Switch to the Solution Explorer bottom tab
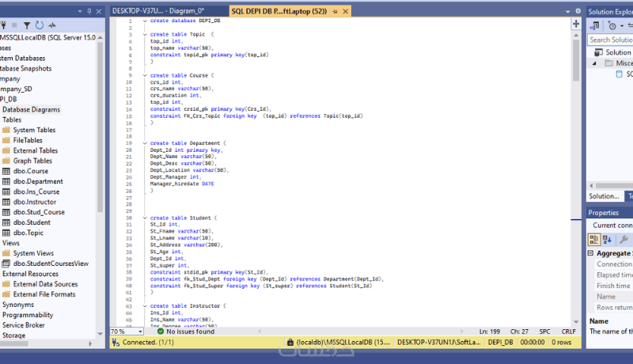Viewport: 633px width, 364px height. pyautogui.click(x=604, y=196)
